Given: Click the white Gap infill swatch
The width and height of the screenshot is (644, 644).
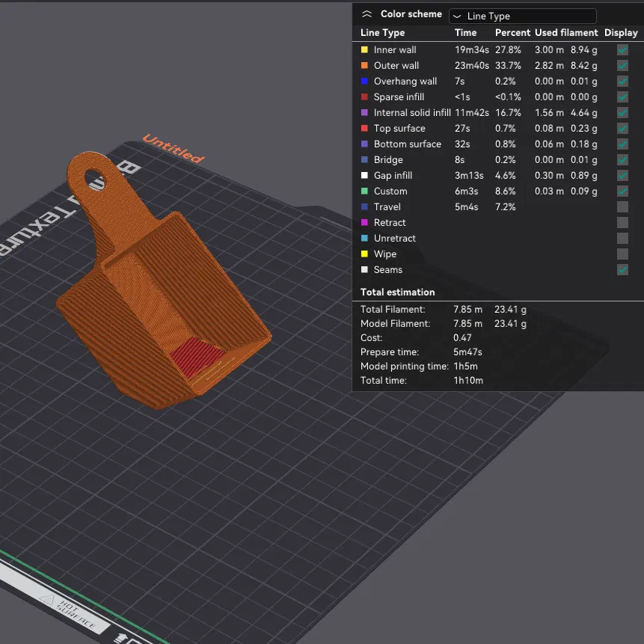Looking at the screenshot, I should pos(364,175).
